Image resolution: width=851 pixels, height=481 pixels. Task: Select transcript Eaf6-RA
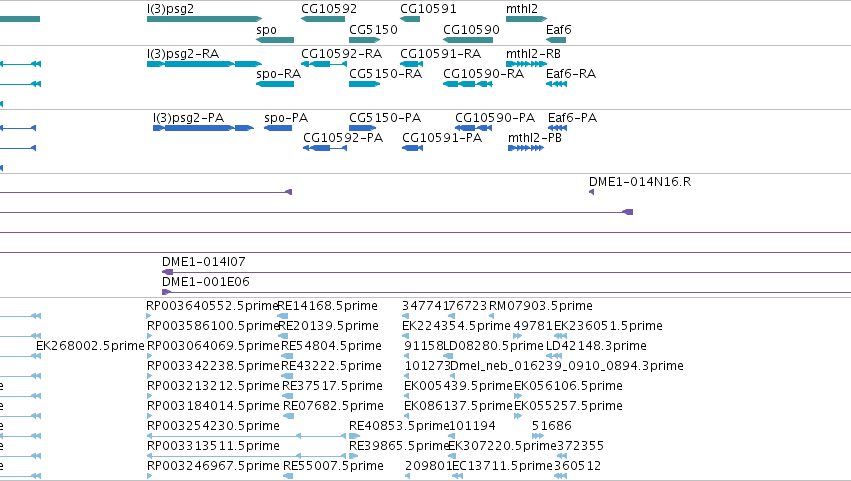pos(556,84)
